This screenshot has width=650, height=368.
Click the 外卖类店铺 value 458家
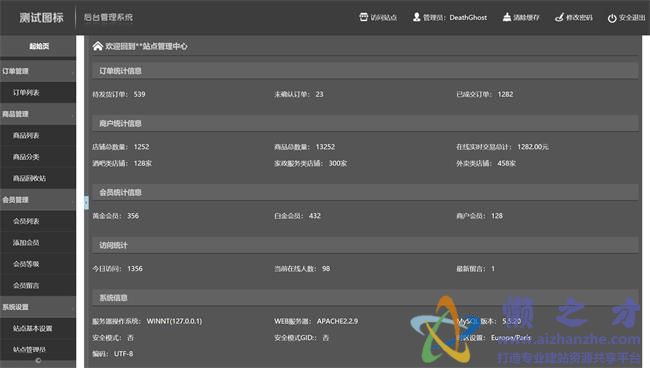[x=507, y=163]
